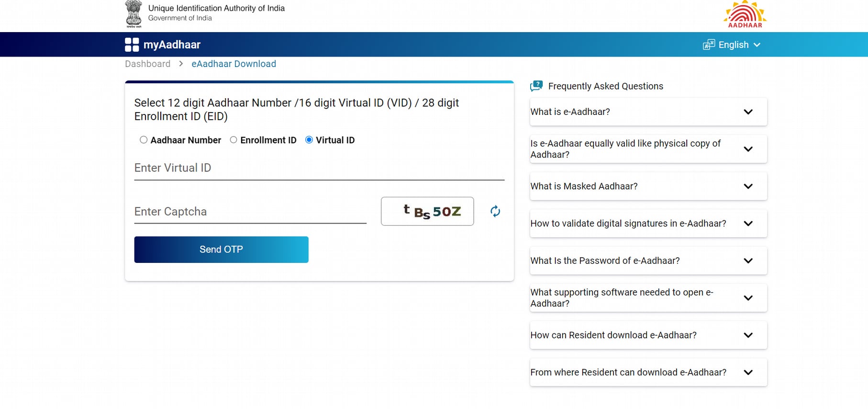
Task: Expand 'What Is the Password of e-Aadhaar?'
Action: tap(648, 261)
